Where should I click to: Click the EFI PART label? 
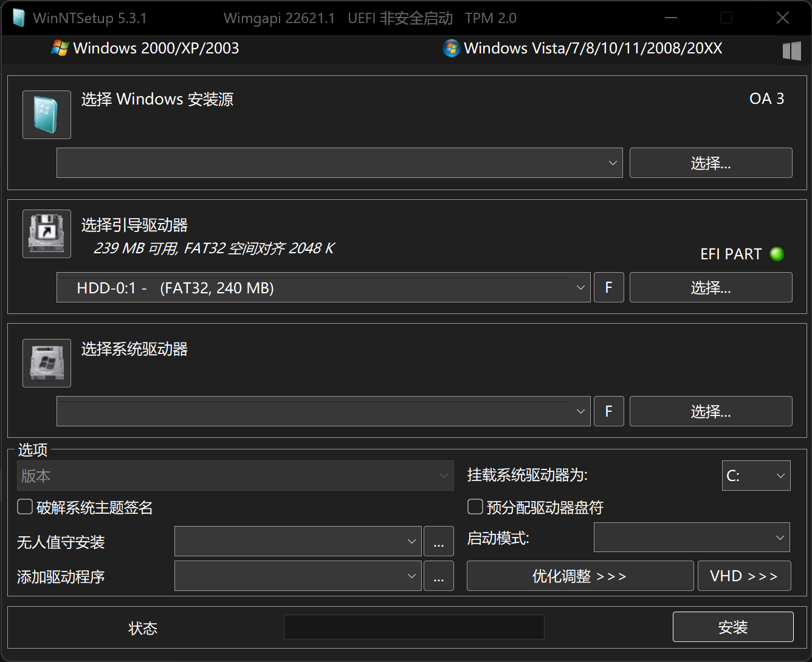pos(731,254)
